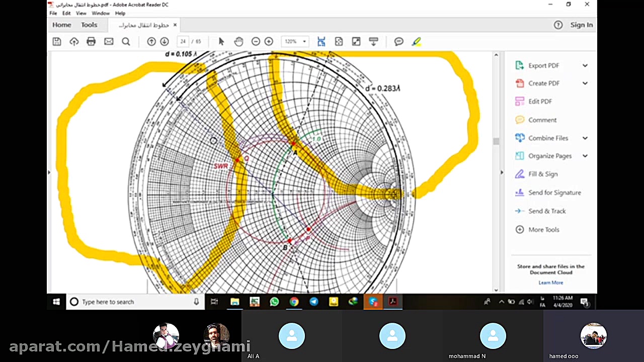Expand the Export PDF options
The width and height of the screenshot is (644, 362).
(x=585, y=65)
